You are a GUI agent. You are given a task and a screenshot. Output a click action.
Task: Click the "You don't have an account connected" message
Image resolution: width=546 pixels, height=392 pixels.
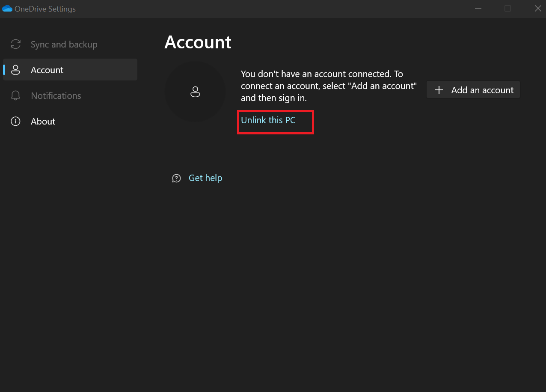(x=329, y=86)
